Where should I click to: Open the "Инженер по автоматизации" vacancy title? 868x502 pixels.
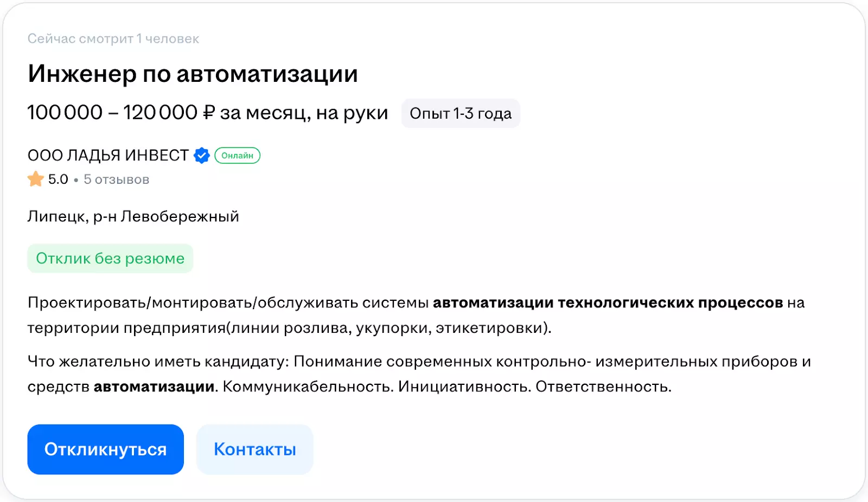(193, 74)
